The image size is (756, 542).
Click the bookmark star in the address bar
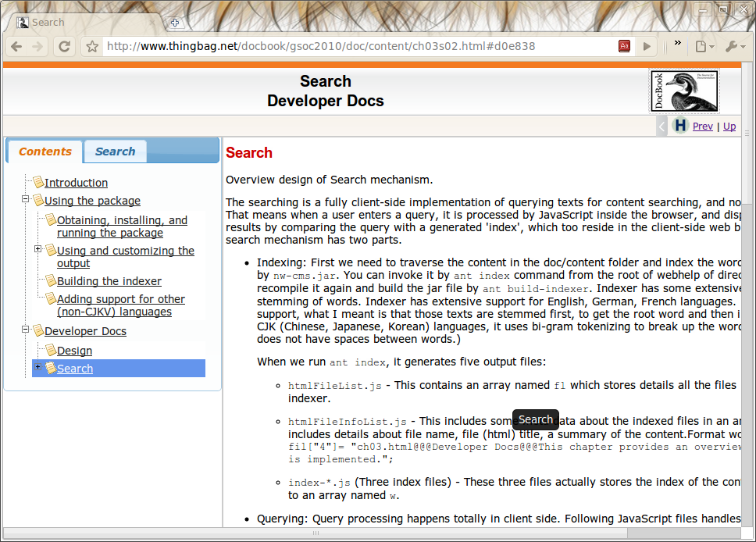[x=92, y=46]
